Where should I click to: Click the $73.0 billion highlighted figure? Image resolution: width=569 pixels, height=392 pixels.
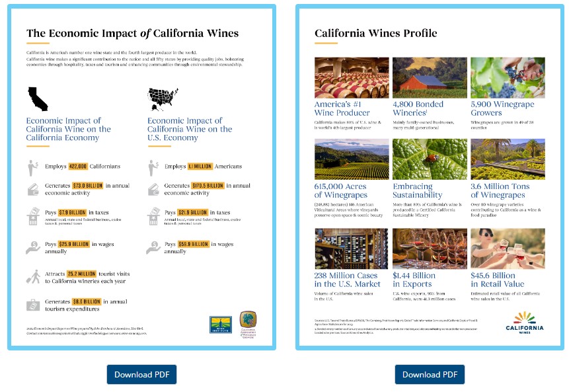click(x=89, y=186)
